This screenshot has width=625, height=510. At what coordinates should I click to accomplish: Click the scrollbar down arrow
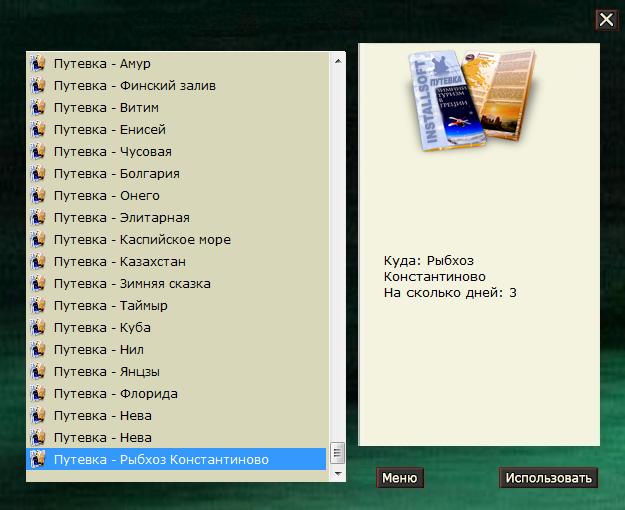pos(338,474)
